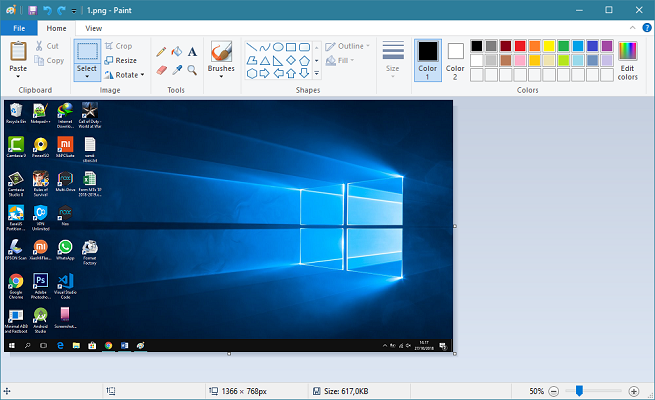Click the canvas corner resize handle
The width and height of the screenshot is (655, 400).
[x=455, y=354]
